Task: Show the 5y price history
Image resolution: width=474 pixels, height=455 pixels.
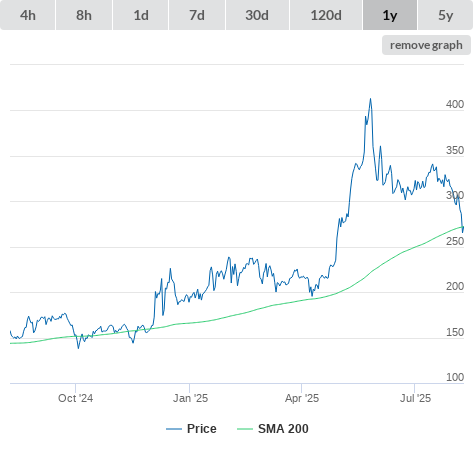Action: [x=446, y=15]
